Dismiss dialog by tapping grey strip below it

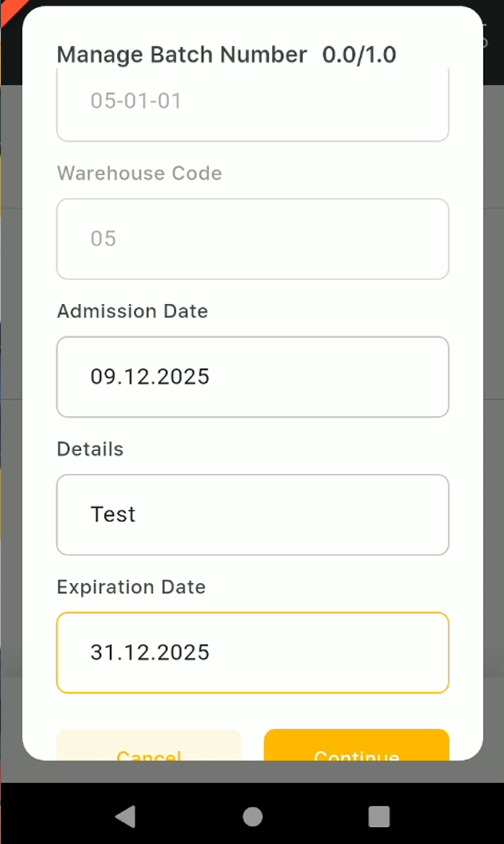click(x=252, y=771)
